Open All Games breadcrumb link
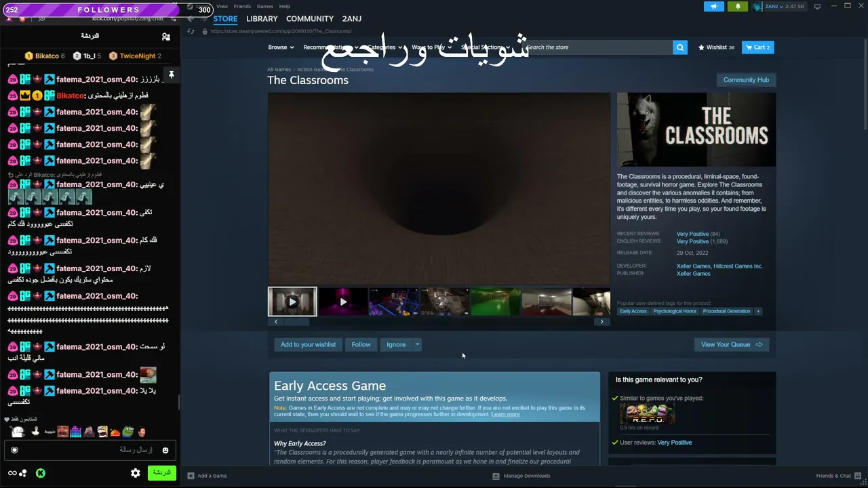868x488 pixels. click(279, 69)
